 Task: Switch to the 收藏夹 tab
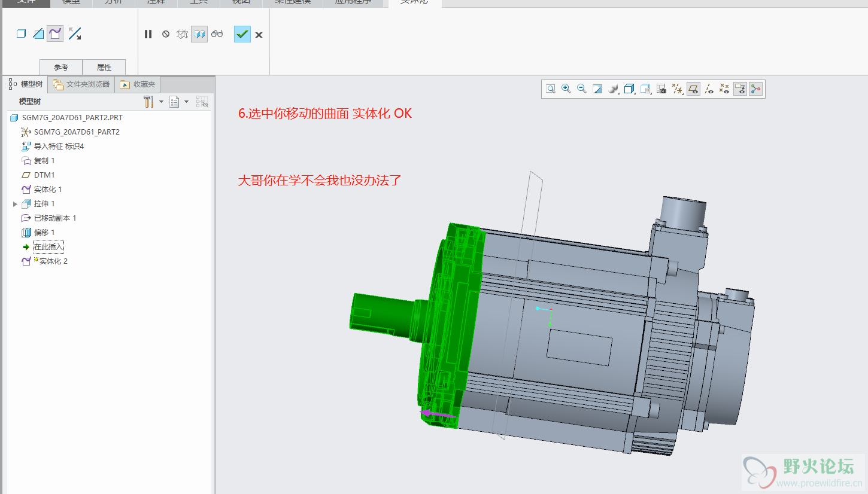tap(138, 84)
